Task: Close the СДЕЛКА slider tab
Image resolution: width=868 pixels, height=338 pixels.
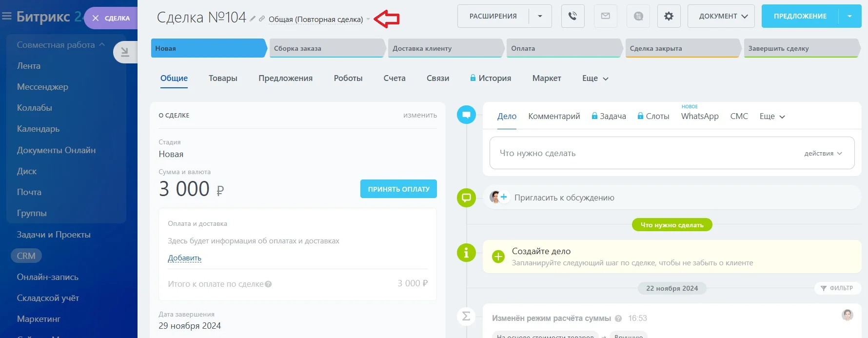Action: (x=96, y=18)
